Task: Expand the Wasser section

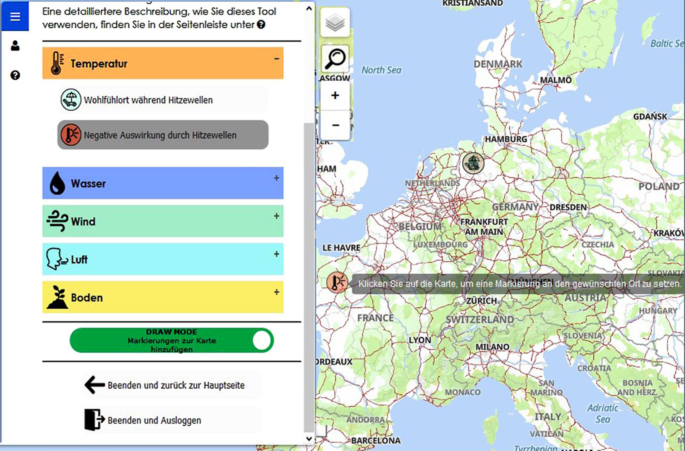Action: (277, 178)
